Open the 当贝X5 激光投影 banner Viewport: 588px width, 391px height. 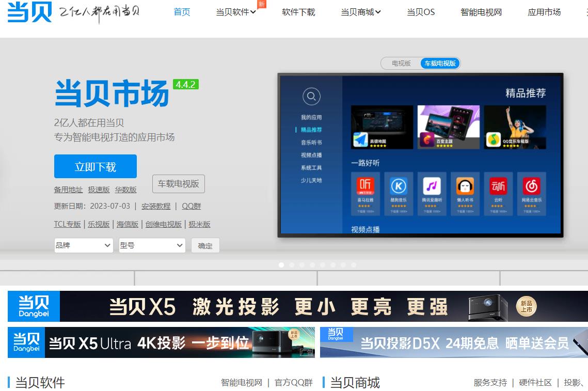(x=298, y=306)
